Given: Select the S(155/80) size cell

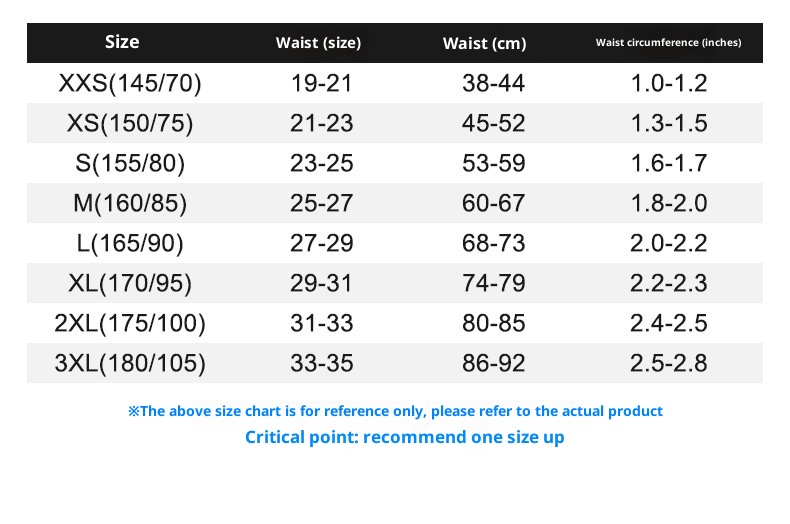Looking at the screenshot, I should coord(130,163).
